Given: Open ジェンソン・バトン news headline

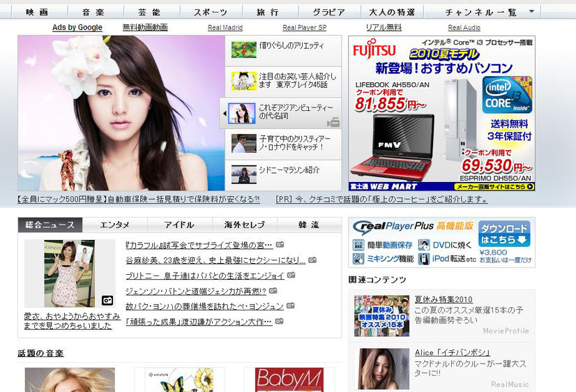Looking at the screenshot, I should (196, 291).
